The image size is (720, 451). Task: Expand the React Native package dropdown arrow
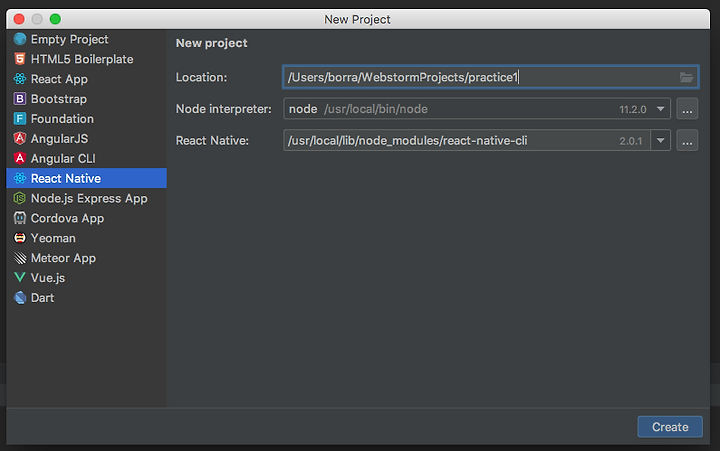(660, 141)
